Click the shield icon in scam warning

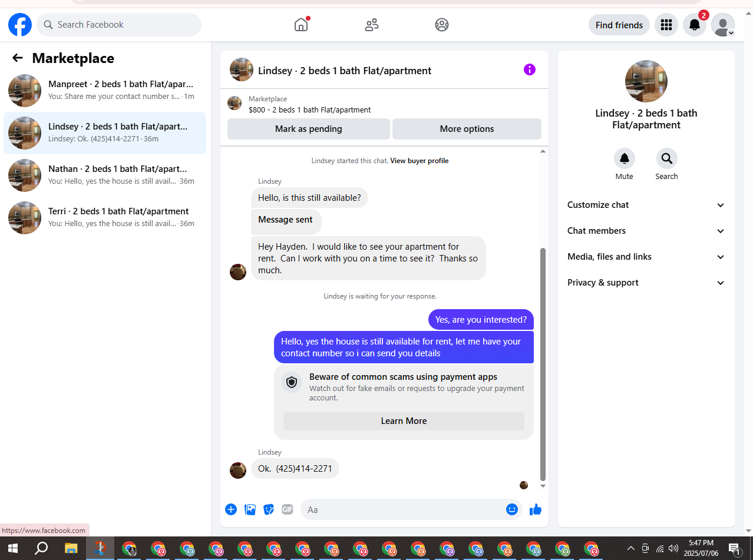[x=292, y=382]
